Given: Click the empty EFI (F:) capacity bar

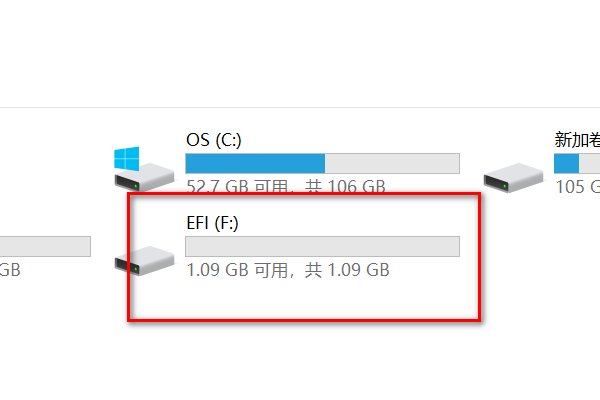Looking at the screenshot, I should pyautogui.click(x=322, y=246).
